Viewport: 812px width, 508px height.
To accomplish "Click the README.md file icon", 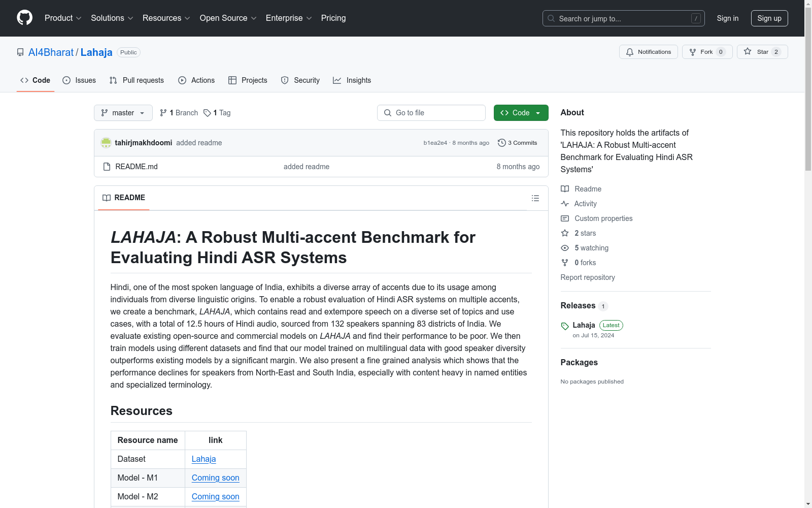I will pyautogui.click(x=107, y=167).
